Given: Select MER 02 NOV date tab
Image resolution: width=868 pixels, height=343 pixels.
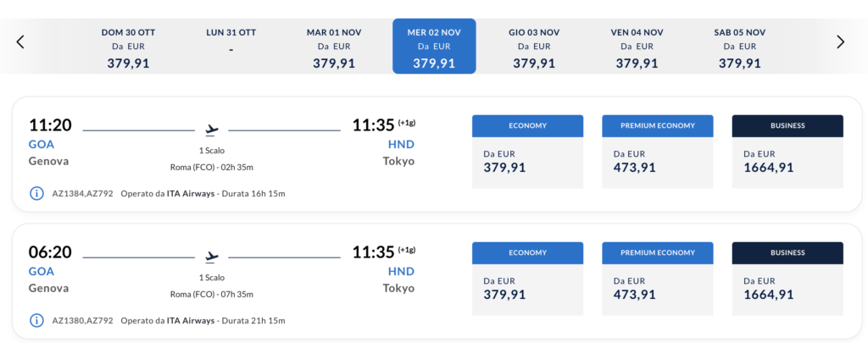Looking at the screenshot, I should pyautogui.click(x=434, y=47).
